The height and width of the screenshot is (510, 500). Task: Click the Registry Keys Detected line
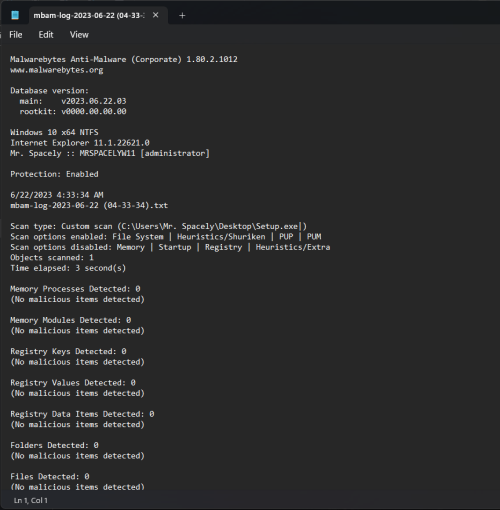(x=68, y=351)
